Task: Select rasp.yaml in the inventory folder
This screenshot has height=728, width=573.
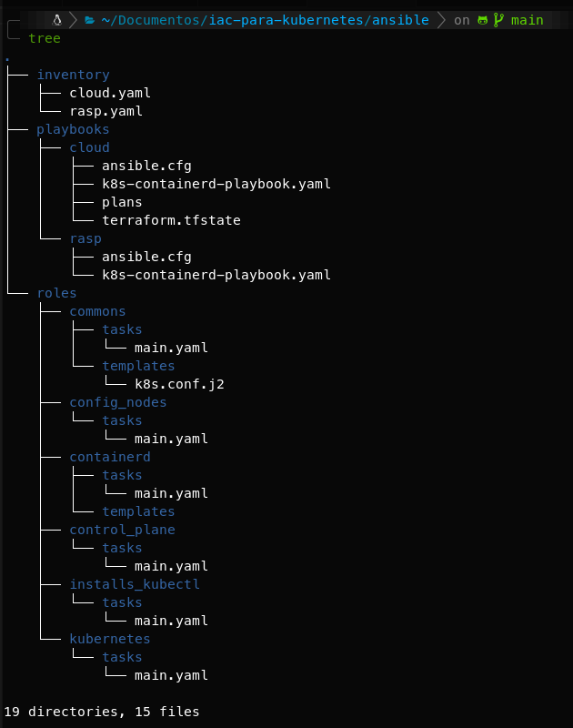Action: [x=106, y=111]
